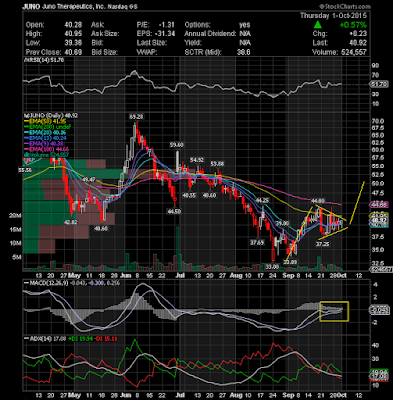Click the green +DI 19.94 value
This screenshot has width=393, height=400.
pos(80,339)
